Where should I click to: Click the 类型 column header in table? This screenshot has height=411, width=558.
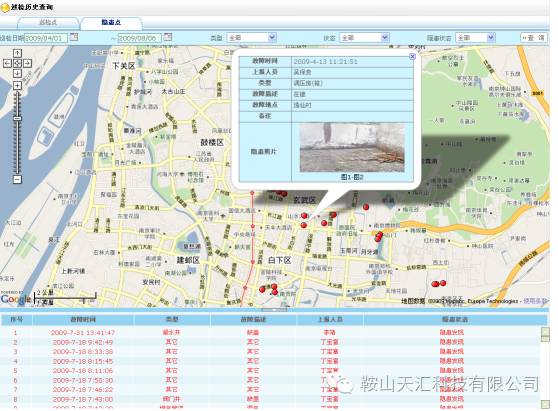172,320
